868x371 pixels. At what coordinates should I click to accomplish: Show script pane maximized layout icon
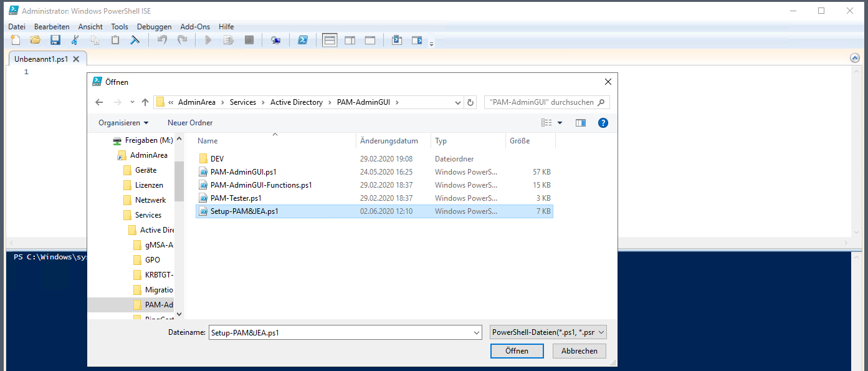click(370, 41)
